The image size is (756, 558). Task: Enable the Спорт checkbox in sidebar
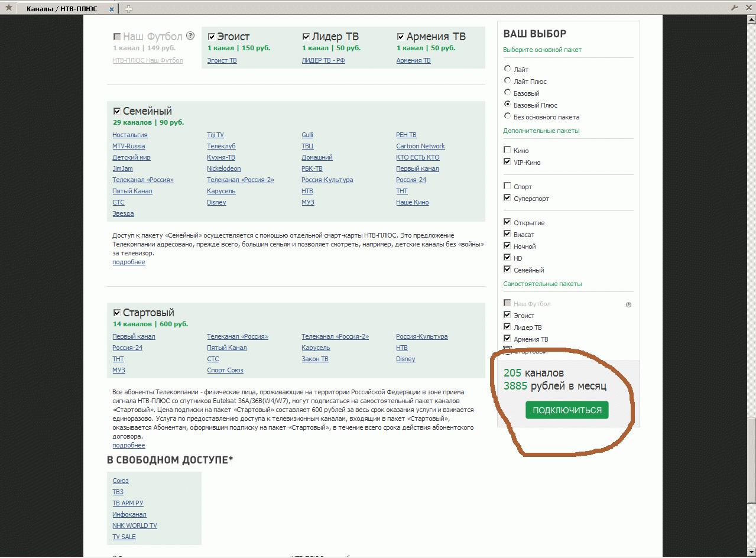[x=507, y=186]
